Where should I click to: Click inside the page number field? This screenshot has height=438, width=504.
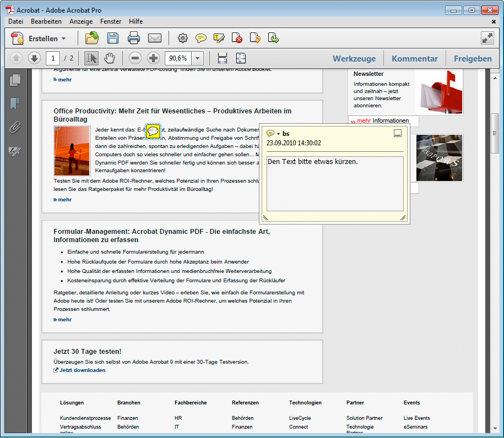pyautogui.click(x=52, y=57)
